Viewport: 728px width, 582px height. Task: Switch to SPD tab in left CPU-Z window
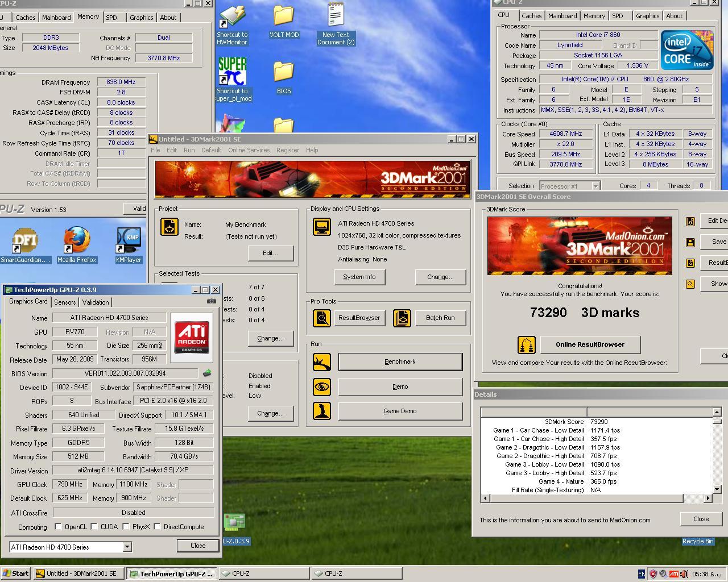(x=111, y=18)
